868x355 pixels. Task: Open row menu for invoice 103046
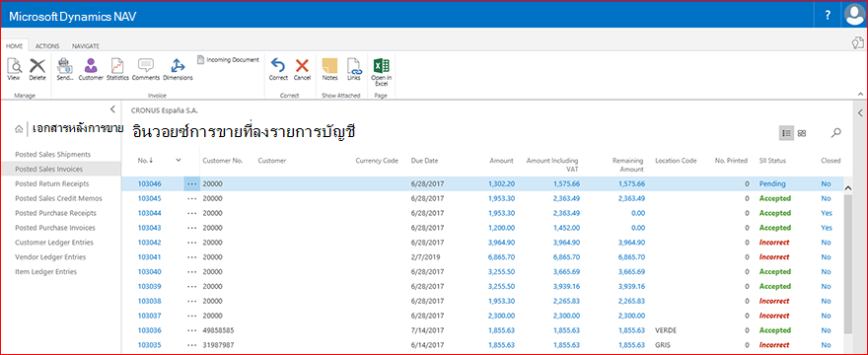[192, 183]
